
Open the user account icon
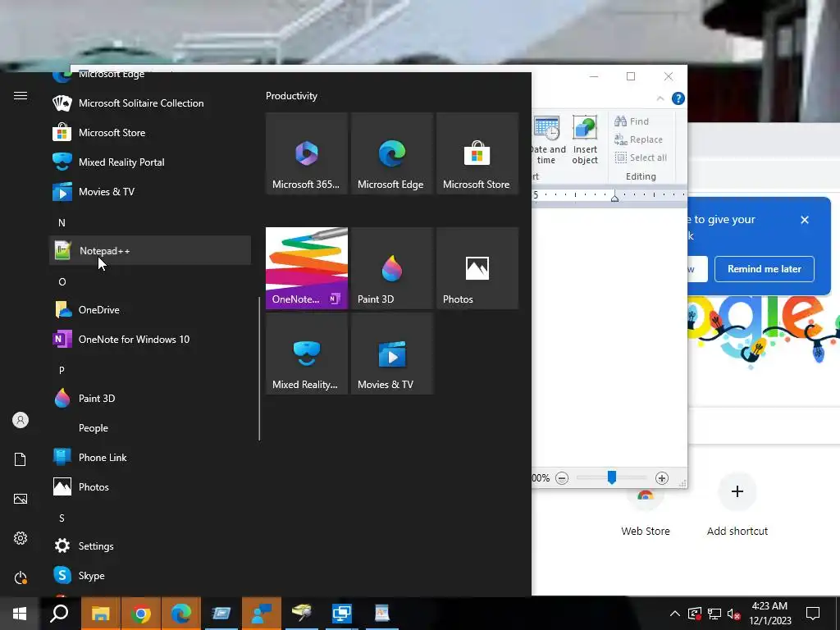21,420
